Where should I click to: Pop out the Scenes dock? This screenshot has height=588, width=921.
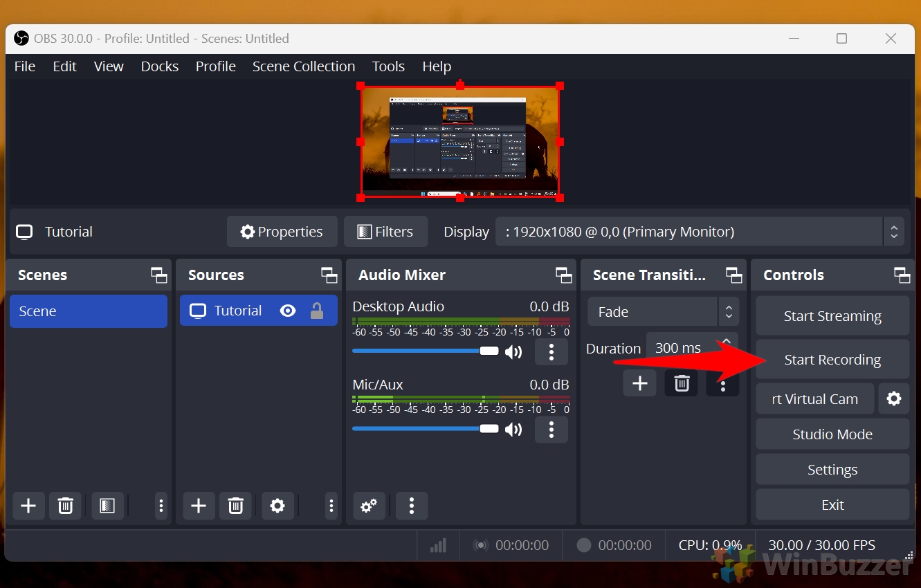[159, 275]
